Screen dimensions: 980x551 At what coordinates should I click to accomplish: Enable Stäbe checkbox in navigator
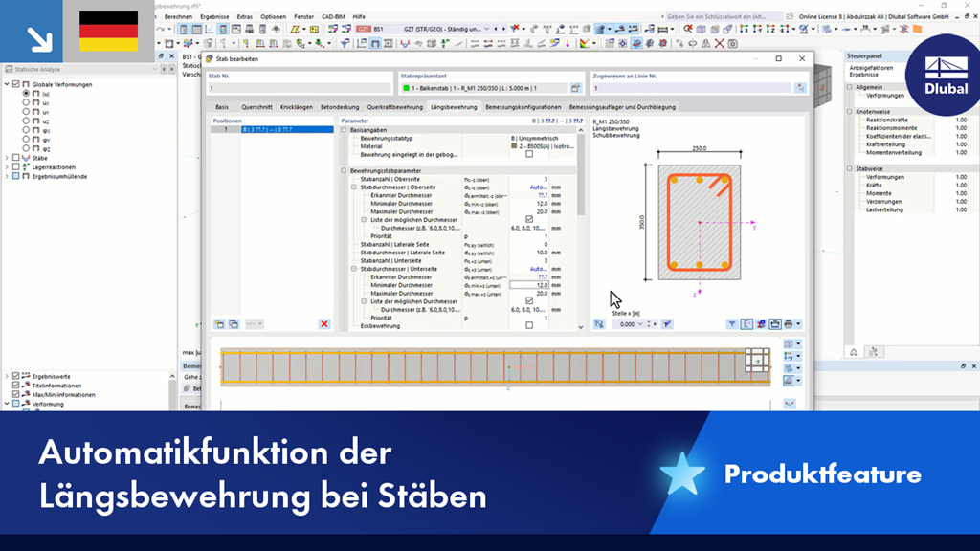coord(16,158)
